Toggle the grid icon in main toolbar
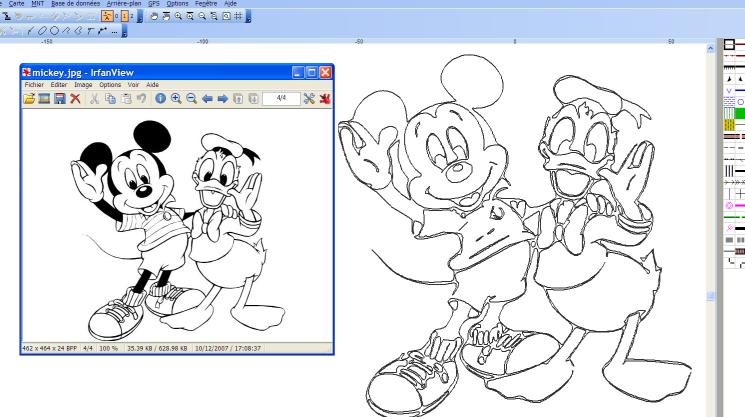Image resolution: width=745 pixels, height=417 pixels. click(238, 16)
